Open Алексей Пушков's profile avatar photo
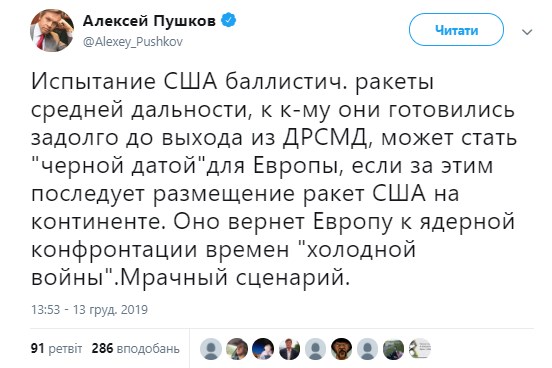 pos(52,31)
